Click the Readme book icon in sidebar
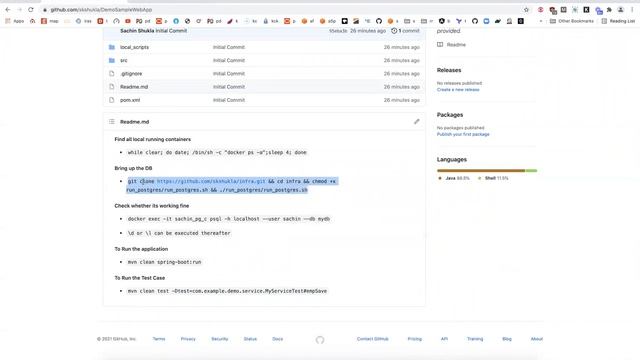Viewport: 640px width, 360px height. (440, 44)
